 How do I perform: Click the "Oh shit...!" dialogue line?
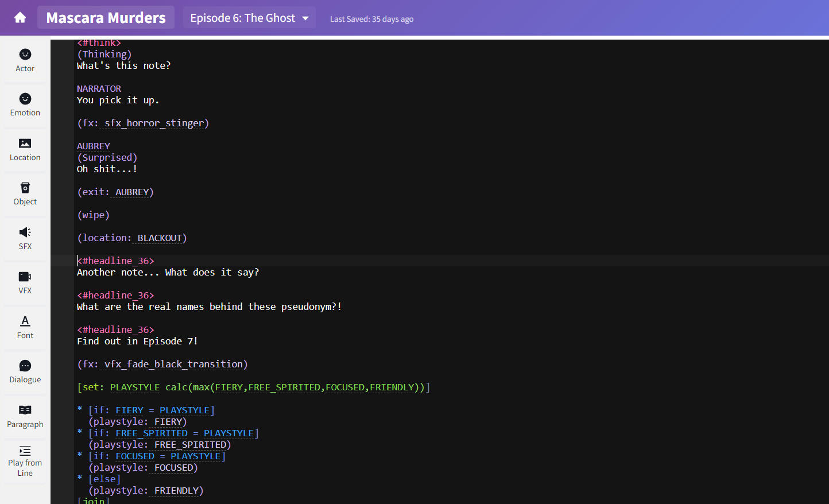click(107, 169)
